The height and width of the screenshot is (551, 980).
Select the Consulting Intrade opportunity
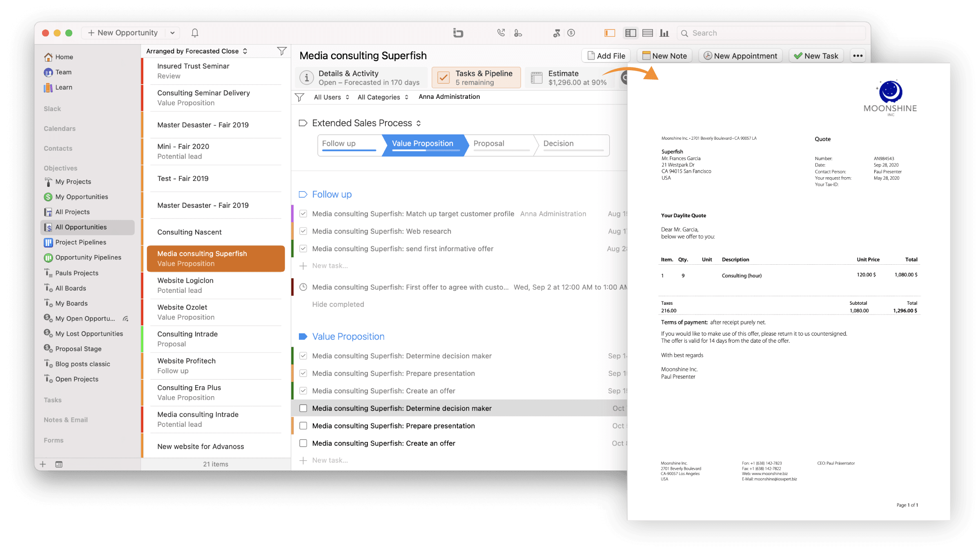(x=216, y=339)
